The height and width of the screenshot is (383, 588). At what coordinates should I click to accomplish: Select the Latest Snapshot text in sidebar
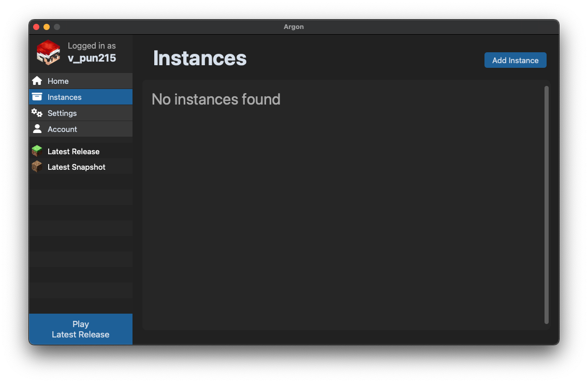tap(76, 167)
